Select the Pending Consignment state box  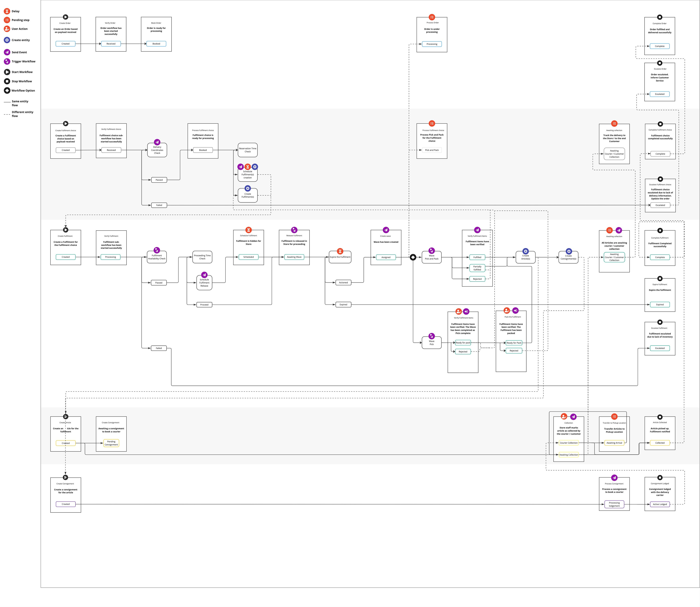111,443
